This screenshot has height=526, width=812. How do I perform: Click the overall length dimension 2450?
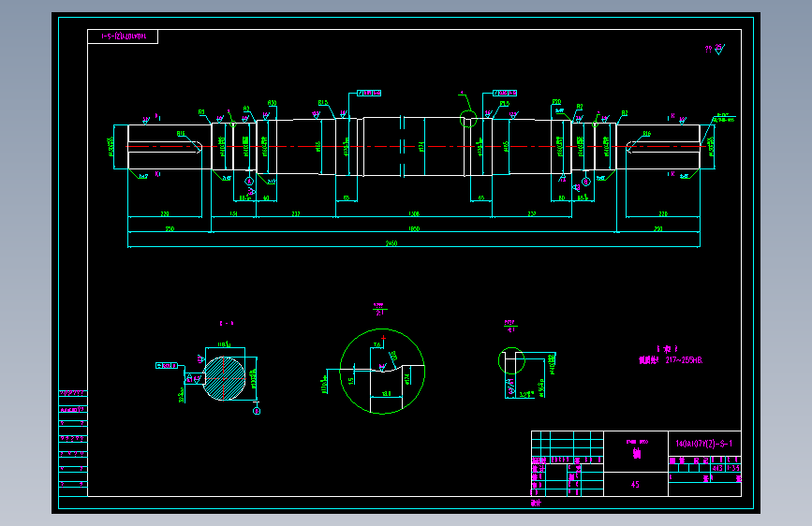tap(391, 243)
